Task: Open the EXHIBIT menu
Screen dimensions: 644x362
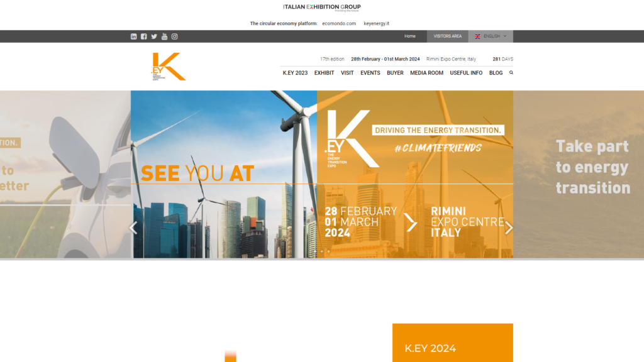Action: point(324,73)
